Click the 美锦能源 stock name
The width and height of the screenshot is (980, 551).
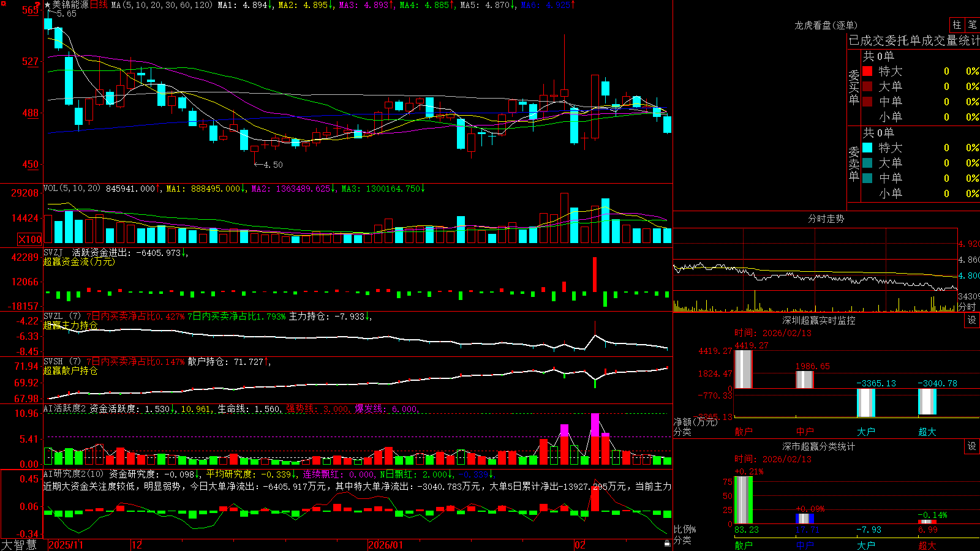point(70,5)
